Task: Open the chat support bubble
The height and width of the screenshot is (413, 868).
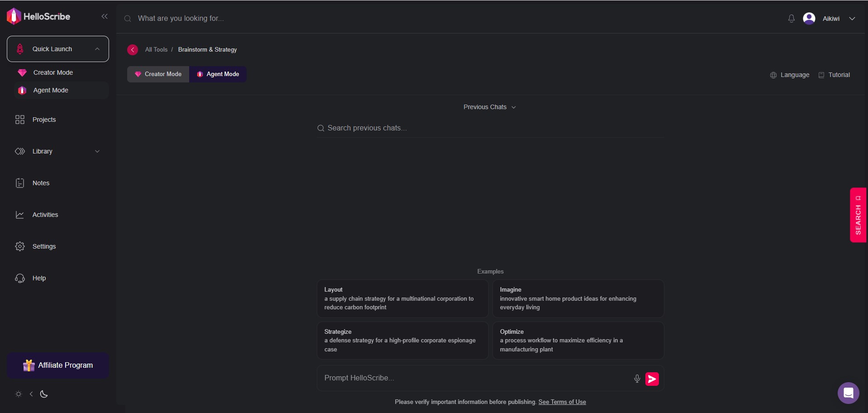Action: click(849, 393)
